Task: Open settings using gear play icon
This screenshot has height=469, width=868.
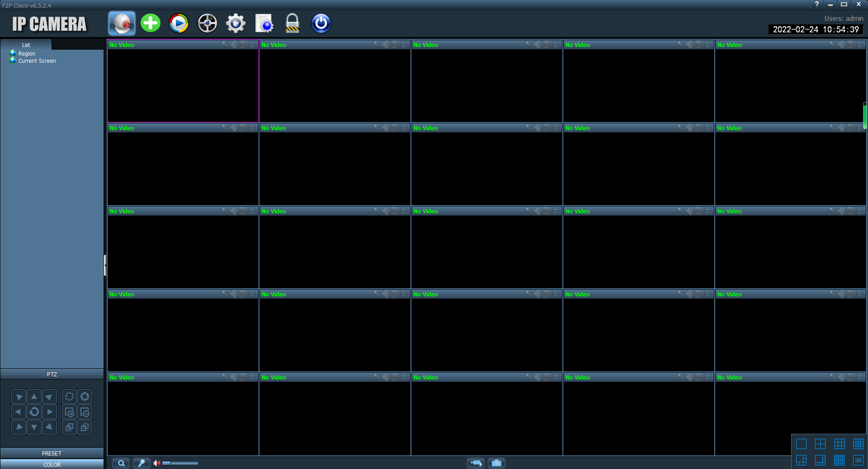Action: pos(236,23)
